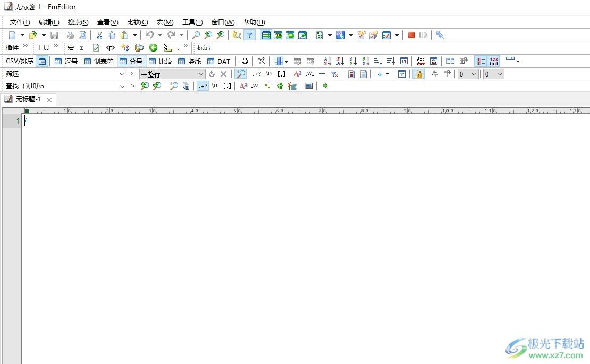Expand the 插件 toolbar overflow chevron

[x=25, y=46]
